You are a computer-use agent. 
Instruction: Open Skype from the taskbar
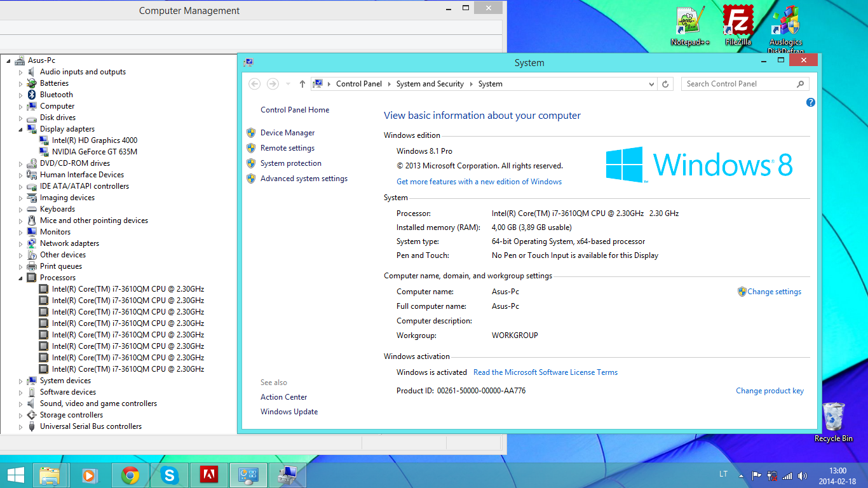pos(170,475)
